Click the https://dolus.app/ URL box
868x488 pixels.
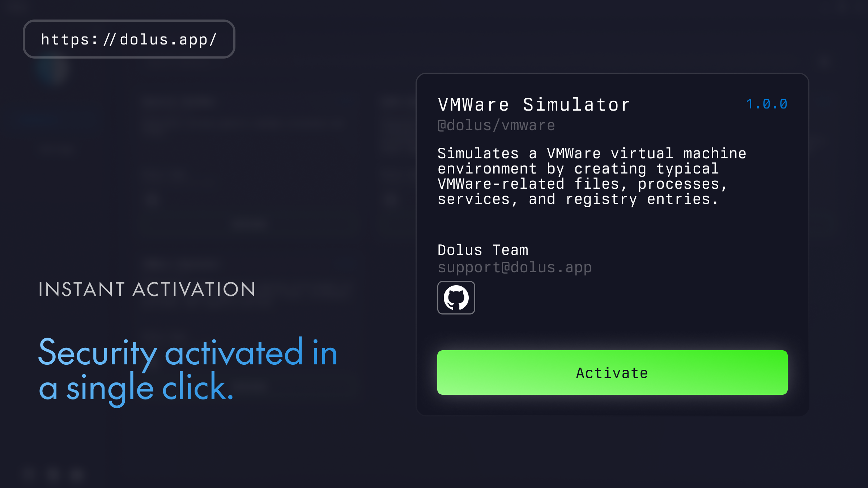point(129,39)
